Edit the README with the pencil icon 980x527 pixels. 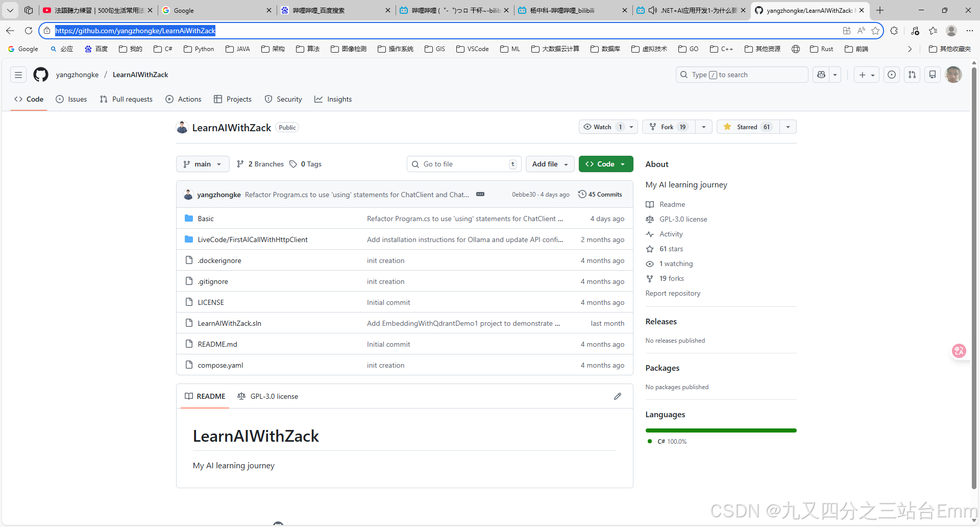[618, 396]
